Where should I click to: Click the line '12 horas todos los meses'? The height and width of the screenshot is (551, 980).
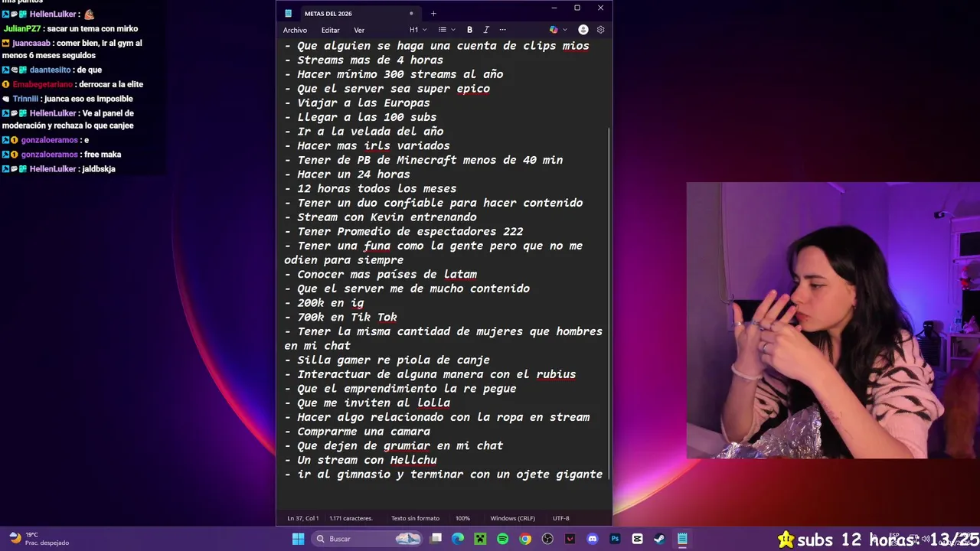(371, 188)
